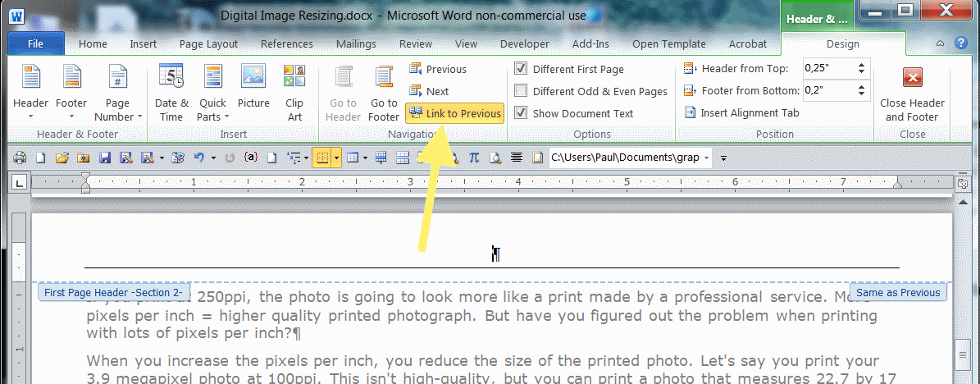Open the Open Template tab
Viewport: 980px width, 384px height.
668,43
